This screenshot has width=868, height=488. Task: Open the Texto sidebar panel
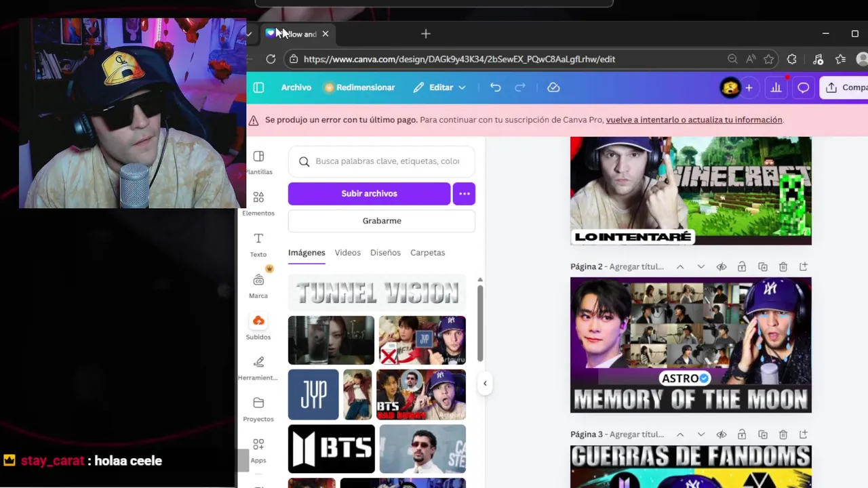(258, 245)
